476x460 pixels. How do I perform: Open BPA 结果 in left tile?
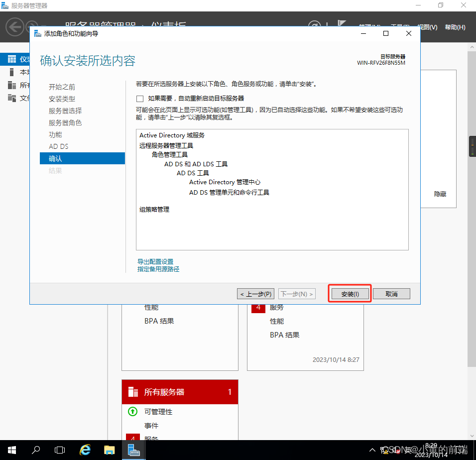click(x=159, y=321)
